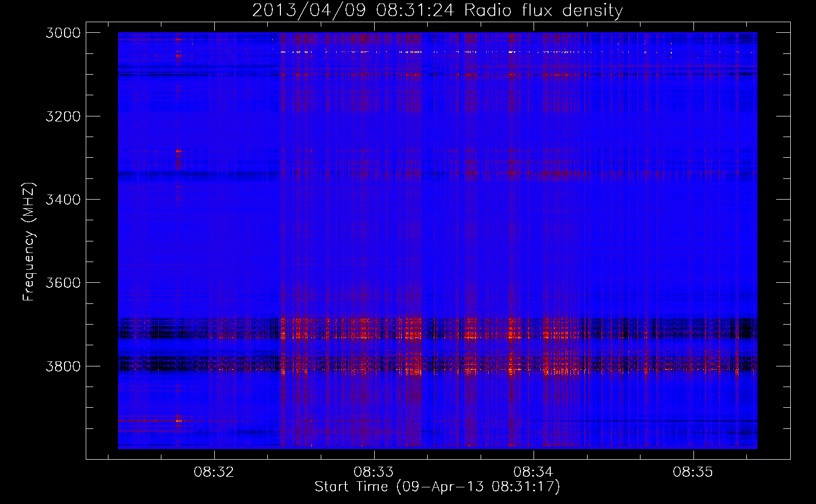Click the 08:32 time tick label
Viewport: 816px width, 504px height.
tap(214, 472)
